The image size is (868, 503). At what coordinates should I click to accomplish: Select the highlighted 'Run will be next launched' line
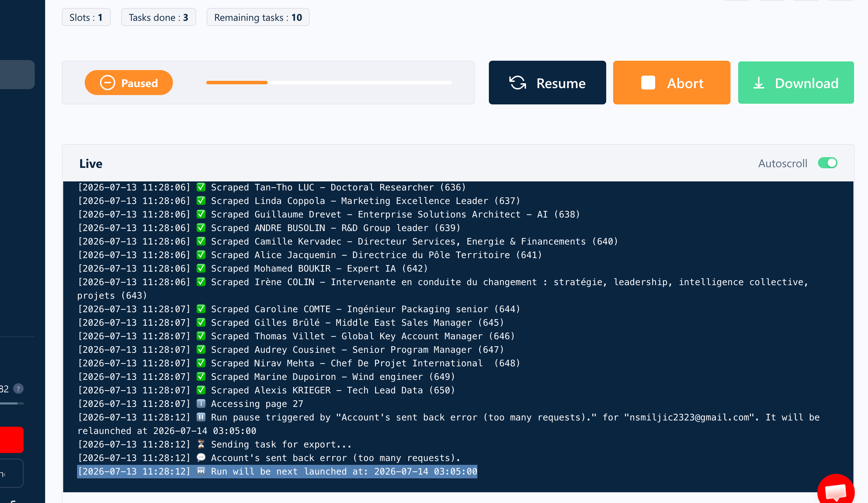tap(277, 471)
